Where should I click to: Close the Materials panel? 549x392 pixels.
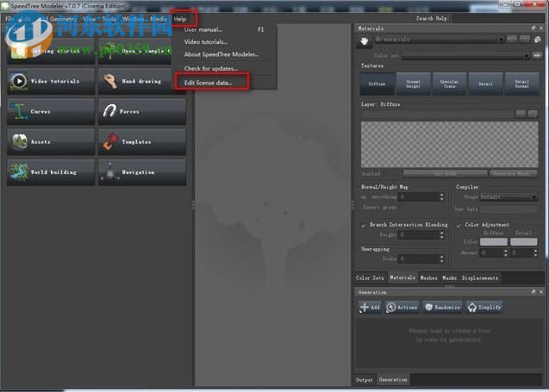541,28
